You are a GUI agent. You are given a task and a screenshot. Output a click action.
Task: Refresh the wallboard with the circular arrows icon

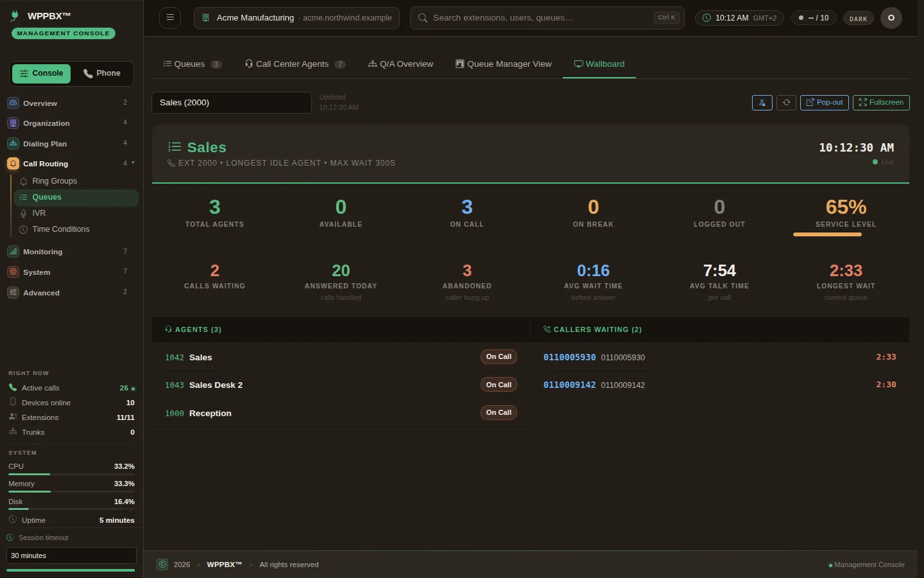click(787, 103)
